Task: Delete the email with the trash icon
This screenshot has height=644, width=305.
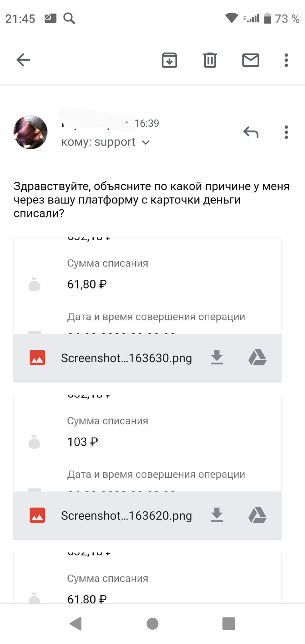Action: click(210, 60)
